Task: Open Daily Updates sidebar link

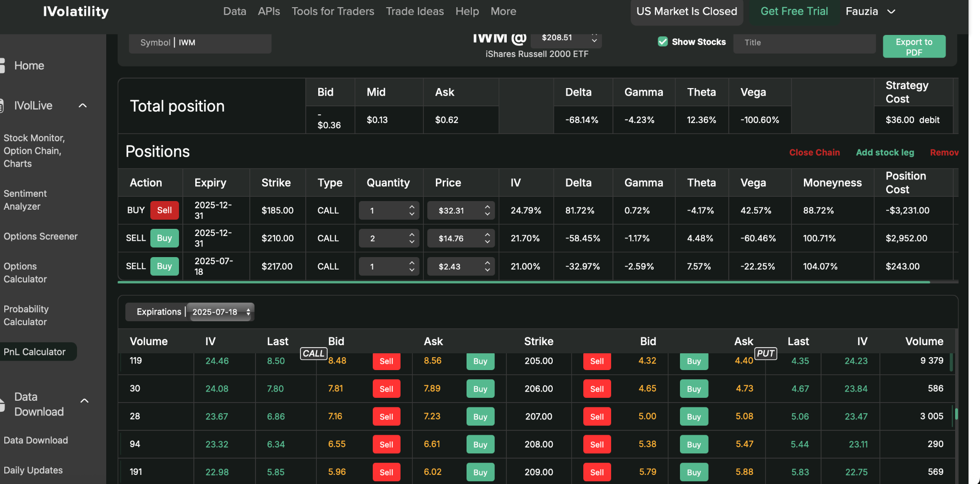Action: pos(33,470)
